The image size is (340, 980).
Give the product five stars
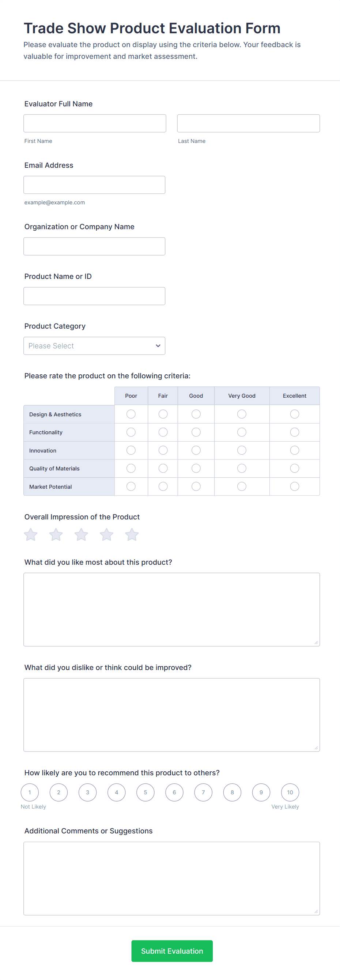(132, 534)
